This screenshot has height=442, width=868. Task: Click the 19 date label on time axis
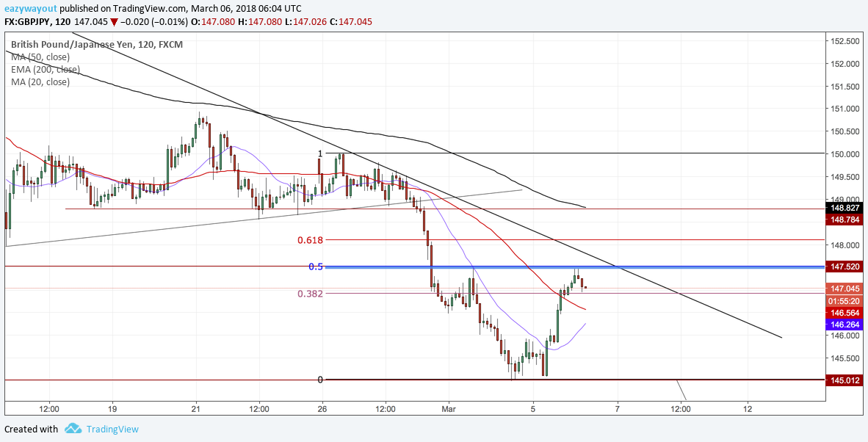112,410
